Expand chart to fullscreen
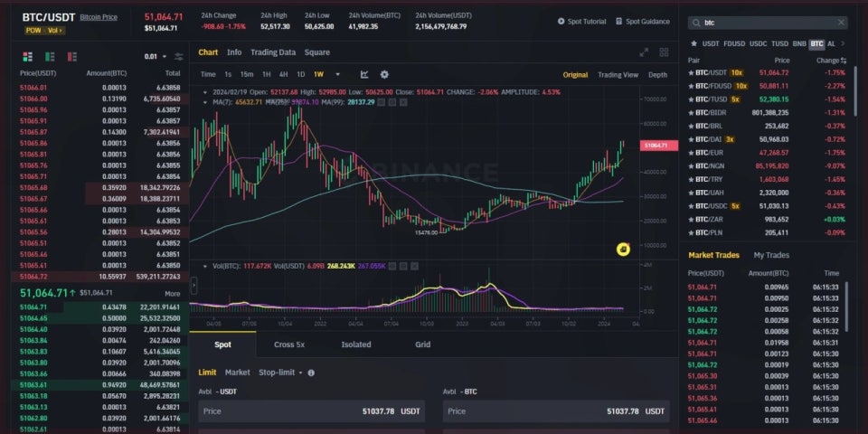Viewport: 868px width, 434px height. pyautogui.click(x=644, y=52)
